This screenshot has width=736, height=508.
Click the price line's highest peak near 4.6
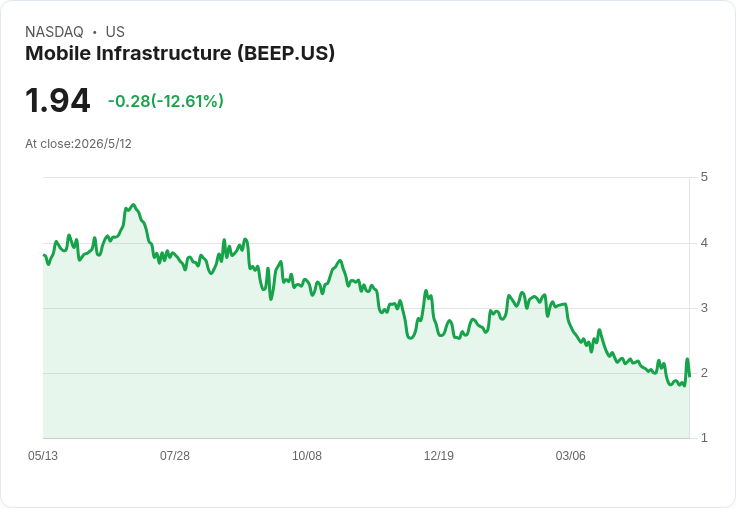134,205
